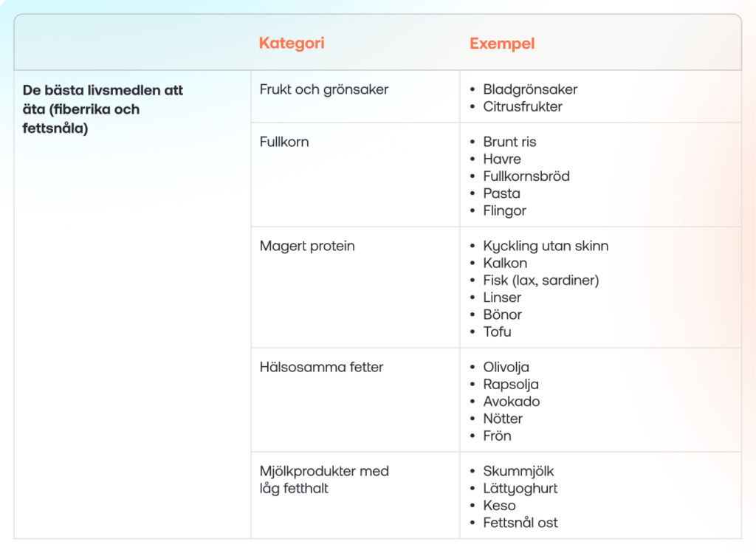Click the Tofu list item

click(x=497, y=332)
